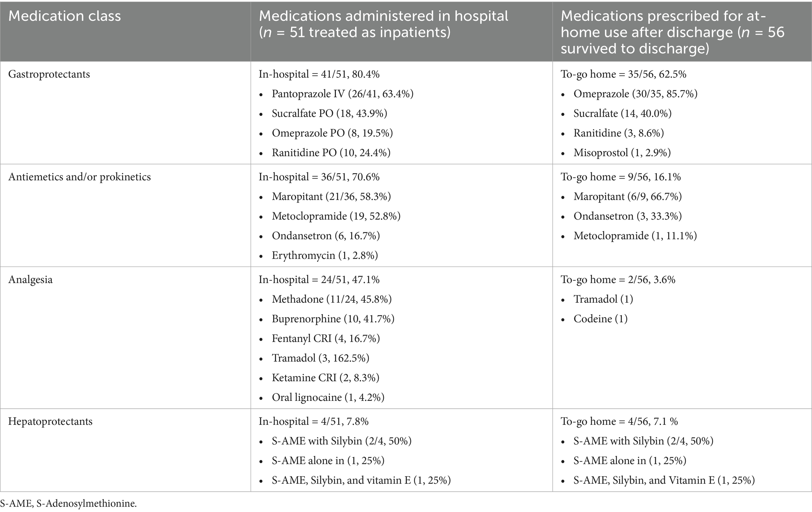The width and height of the screenshot is (812, 512).
Task: Click the S-AME, S-Adenosylmethionine footnote
Action: tap(69, 504)
